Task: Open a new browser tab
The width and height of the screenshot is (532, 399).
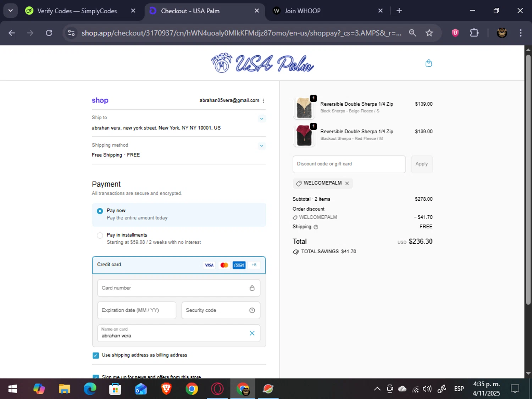Action: coord(399,11)
